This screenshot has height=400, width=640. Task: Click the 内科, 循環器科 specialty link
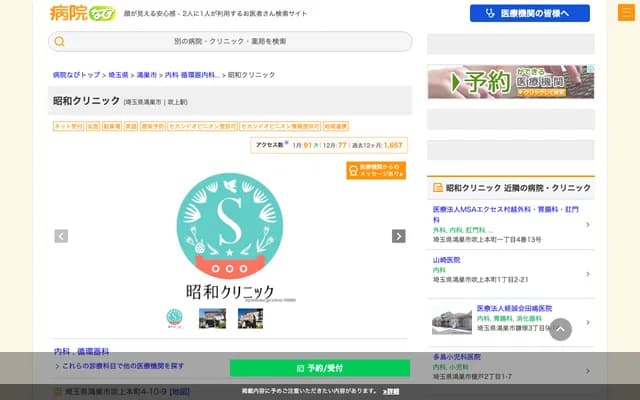pos(81,351)
